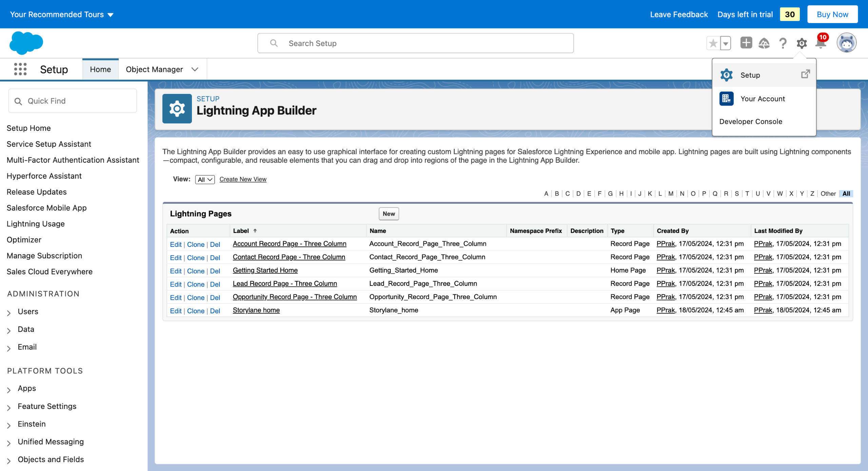868x471 pixels.
Task: Click the Leave Feedback link
Action: pos(679,14)
